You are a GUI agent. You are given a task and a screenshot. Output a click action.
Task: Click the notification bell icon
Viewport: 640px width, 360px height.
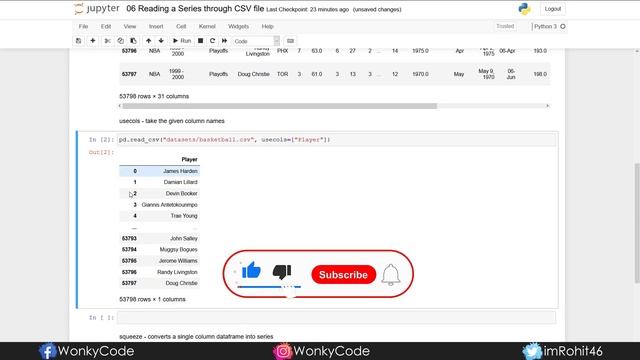(391, 275)
